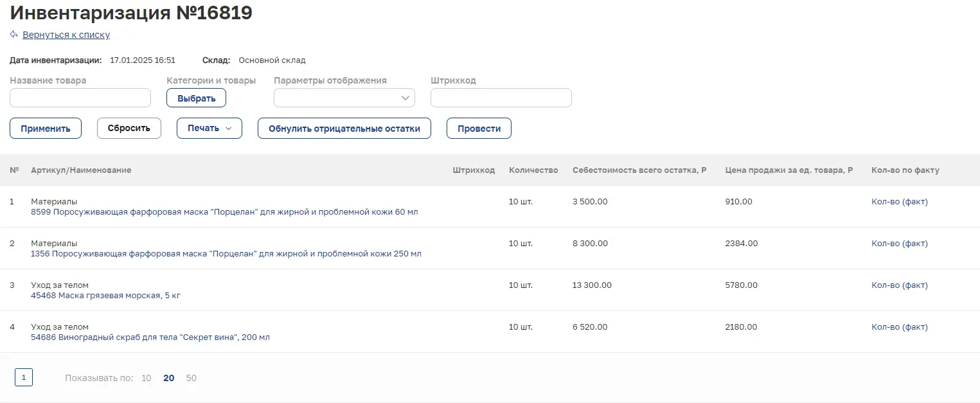Show 20 items per page
The height and width of the screenshot is (403, 980).
click(169, 378)
